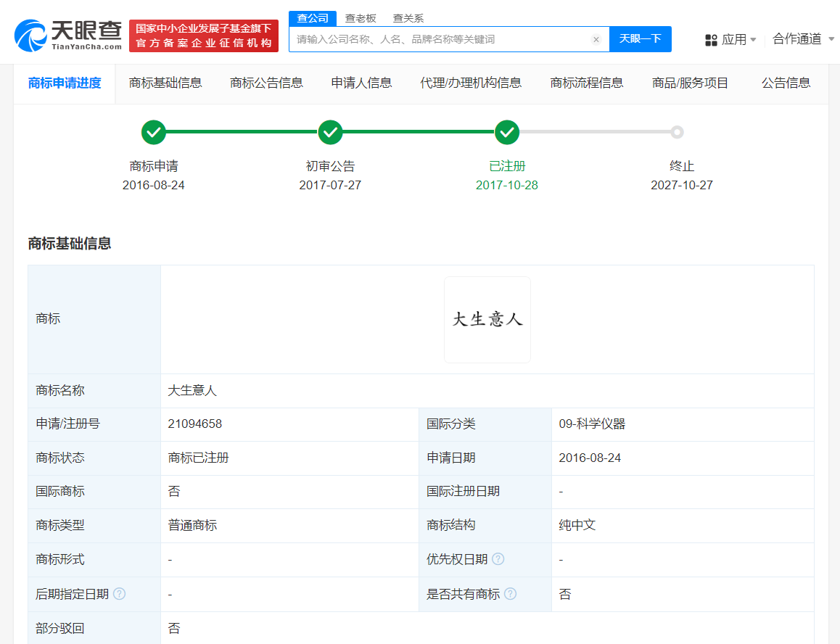The height and width of the screenshot is (644, 840).
Task: Expand the 合作通道 dropdown arrow
Action: click(x=831, y=39)
